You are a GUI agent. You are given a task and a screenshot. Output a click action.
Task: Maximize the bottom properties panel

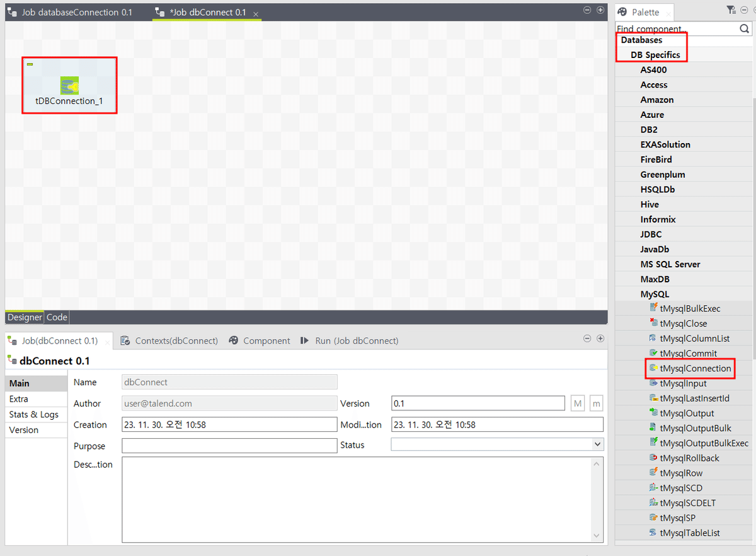point(600,339)
